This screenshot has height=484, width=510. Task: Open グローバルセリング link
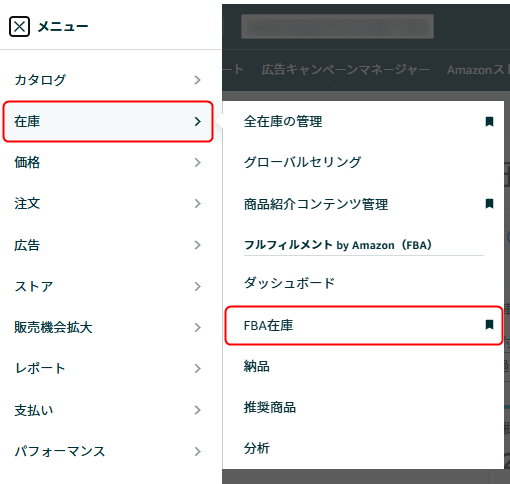(302, 162)
